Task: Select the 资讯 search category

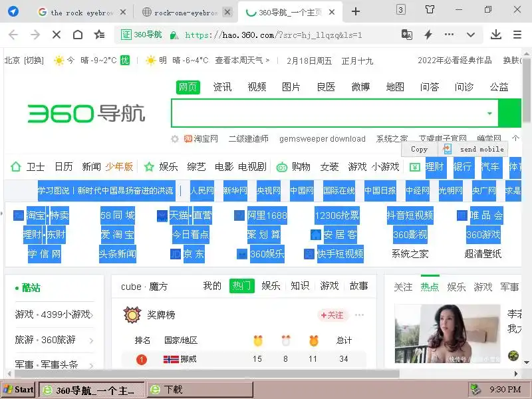Action: (x=222, y=87)
